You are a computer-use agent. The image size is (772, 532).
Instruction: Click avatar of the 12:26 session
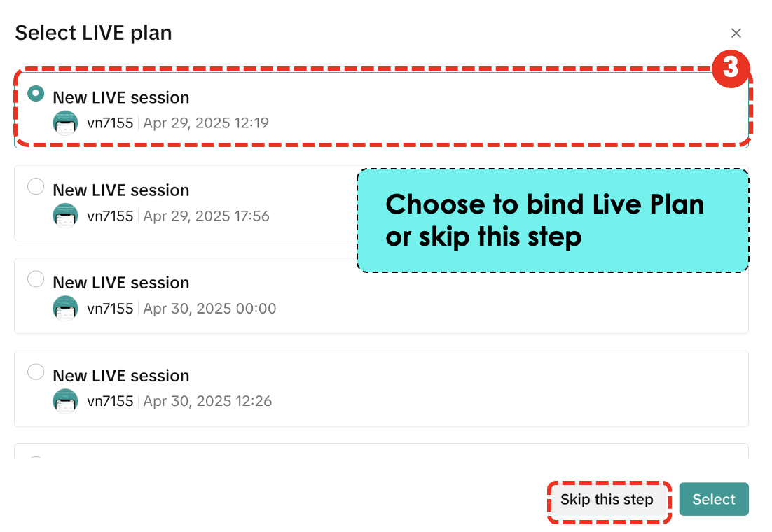pyautogui.click(x=65, y=401)
